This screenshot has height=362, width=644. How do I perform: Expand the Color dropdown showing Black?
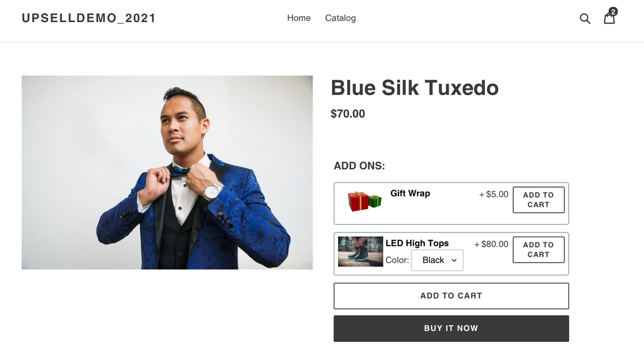pos(437,260)
